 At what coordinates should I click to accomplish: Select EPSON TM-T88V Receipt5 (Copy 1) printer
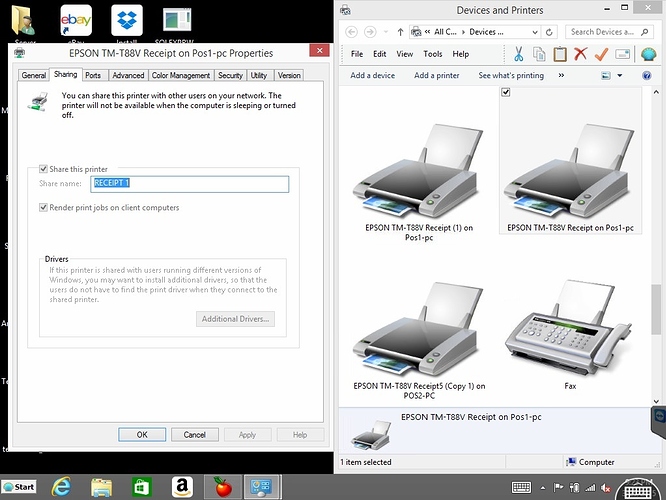419,340
